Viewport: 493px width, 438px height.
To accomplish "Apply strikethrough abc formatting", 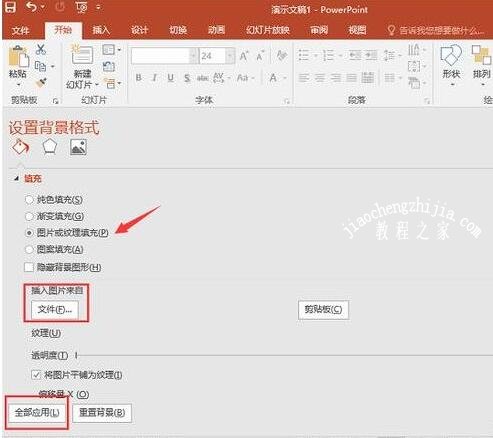I will click(x=202, y=78).
